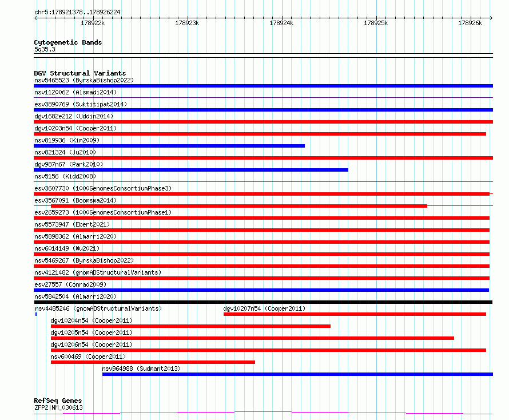
Task: Open nsv821324 (Ju2010) variant
Action: [65, 152]
